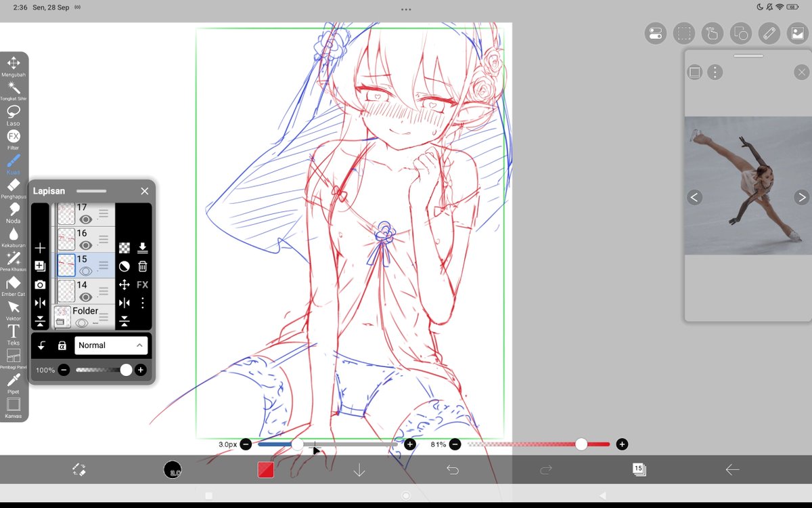Toggle visibility of layer 16
Image resolution: width=812 pixels, height=508 pixels.
click(x=85, y=245)
